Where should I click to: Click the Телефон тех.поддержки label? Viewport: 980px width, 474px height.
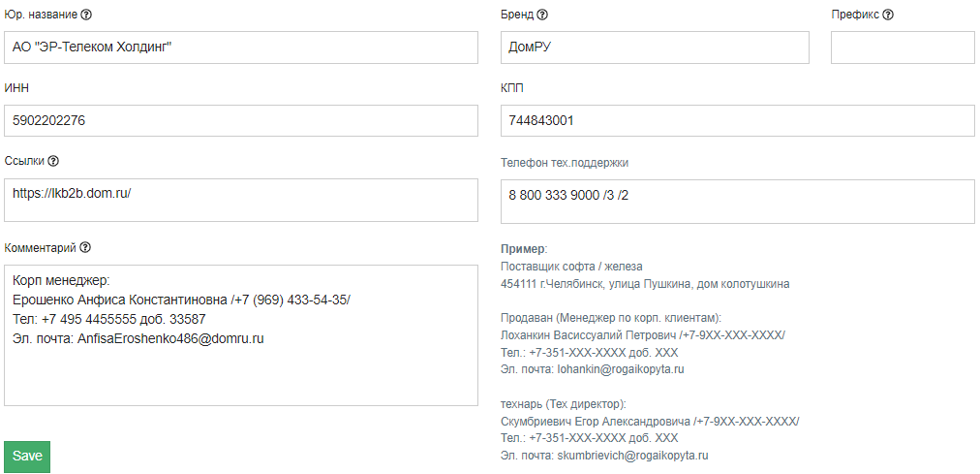pos(565,163)
